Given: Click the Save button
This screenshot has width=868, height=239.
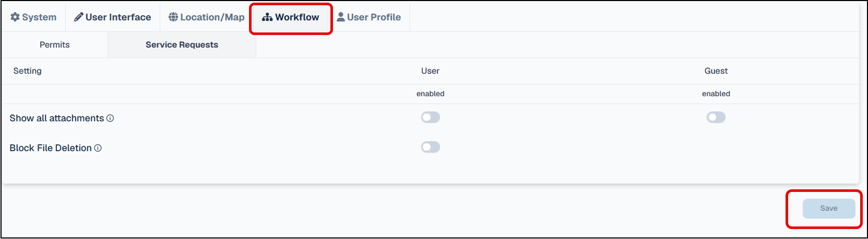Looking at the screenshot, I should (x=829, y=208).
